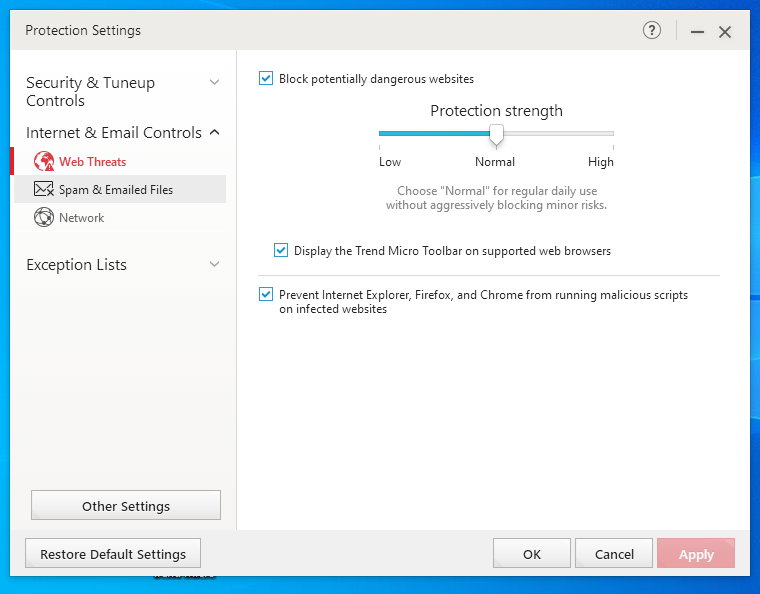Click the Other Settings button
This screenshot has height=594, width=760.
pyautogui.click(x=126, y=506)
